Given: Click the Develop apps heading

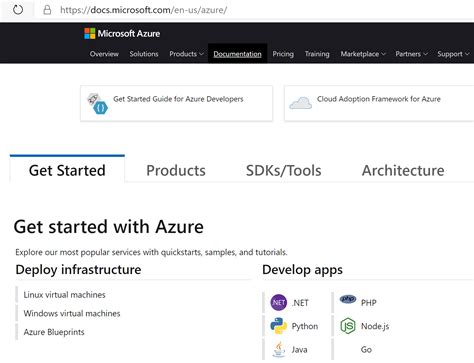Looking at the screenshot, I should (x=302, y=269).
